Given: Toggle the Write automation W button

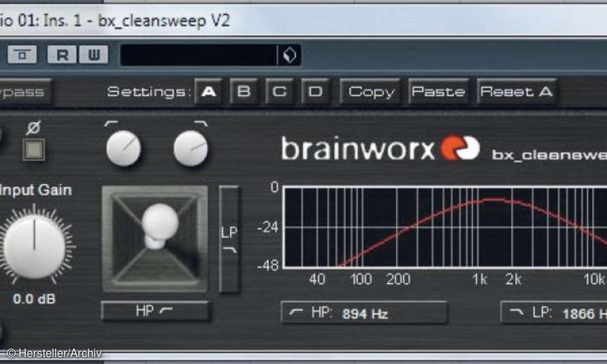Looking at the screenshot, I should click(93, 55).
